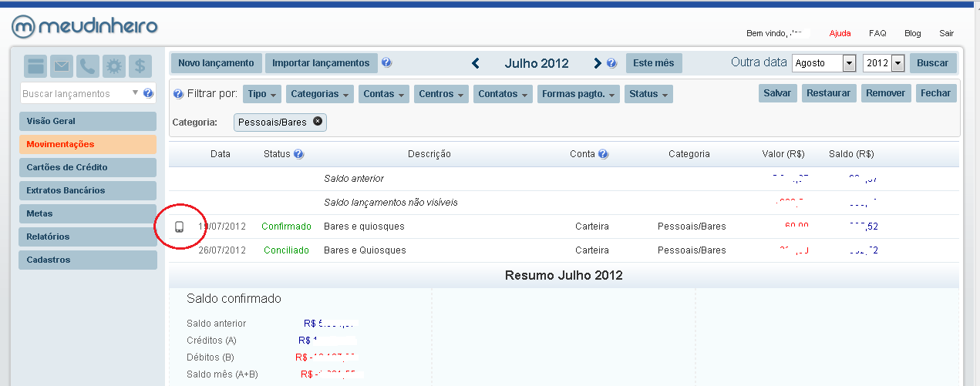The width and height of the screenshot is (980, 386).
Task: Open the envelope messages icon
Action: point(62,66)
